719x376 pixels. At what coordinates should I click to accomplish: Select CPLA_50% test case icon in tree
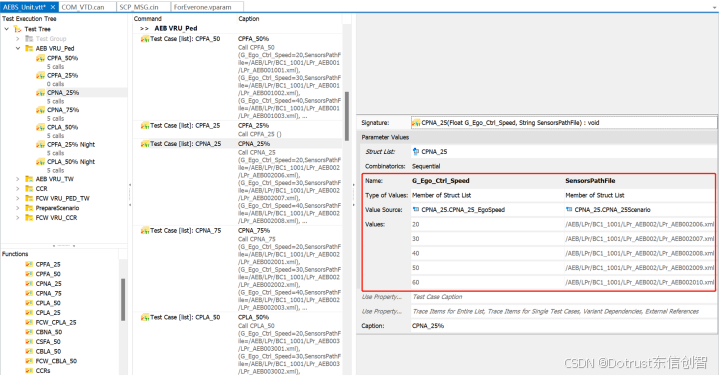40,127
